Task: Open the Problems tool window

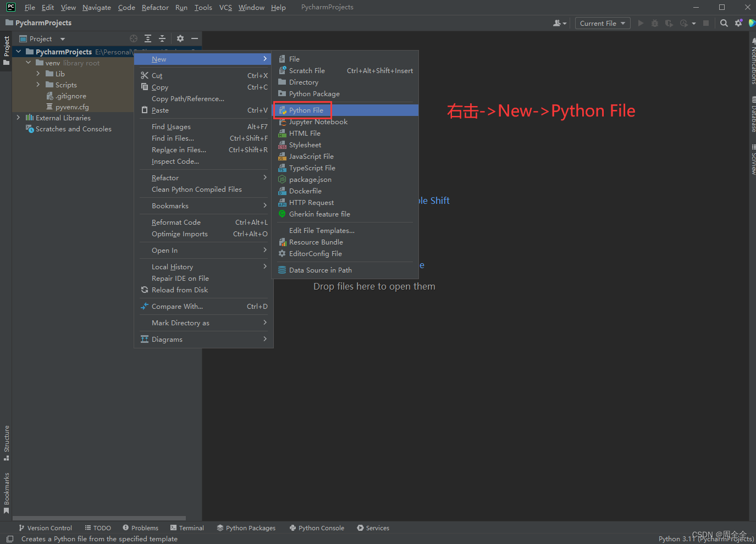Action: tap(141, 528)
